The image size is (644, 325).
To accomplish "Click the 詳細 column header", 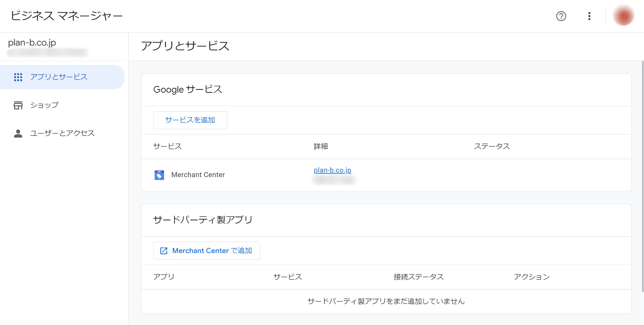I will [x=321, y=146].
